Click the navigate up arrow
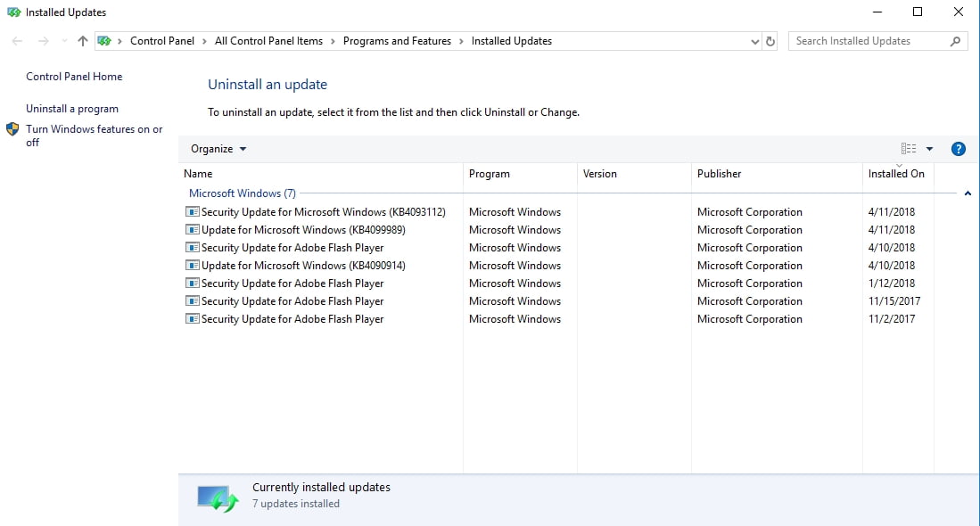The image size is (980, 526). 81,40
